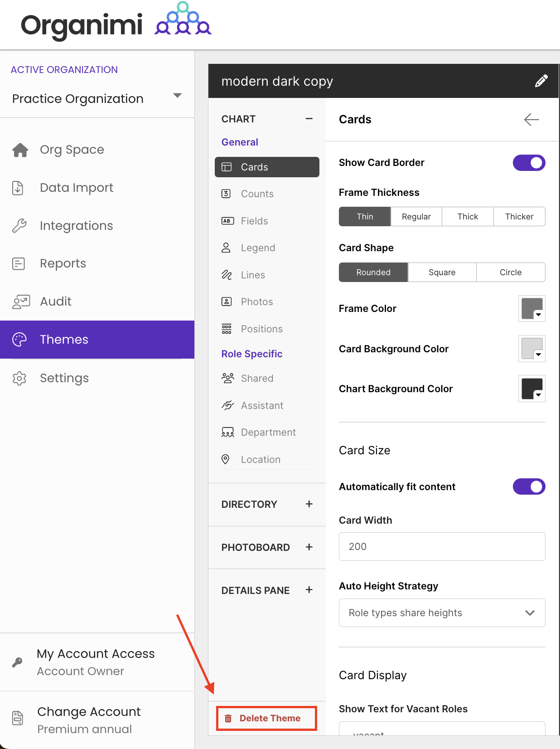Click the trash icon in Delete Theme
Image resolution: width=560 pixels, height=749 pixels.
[228, 718]
